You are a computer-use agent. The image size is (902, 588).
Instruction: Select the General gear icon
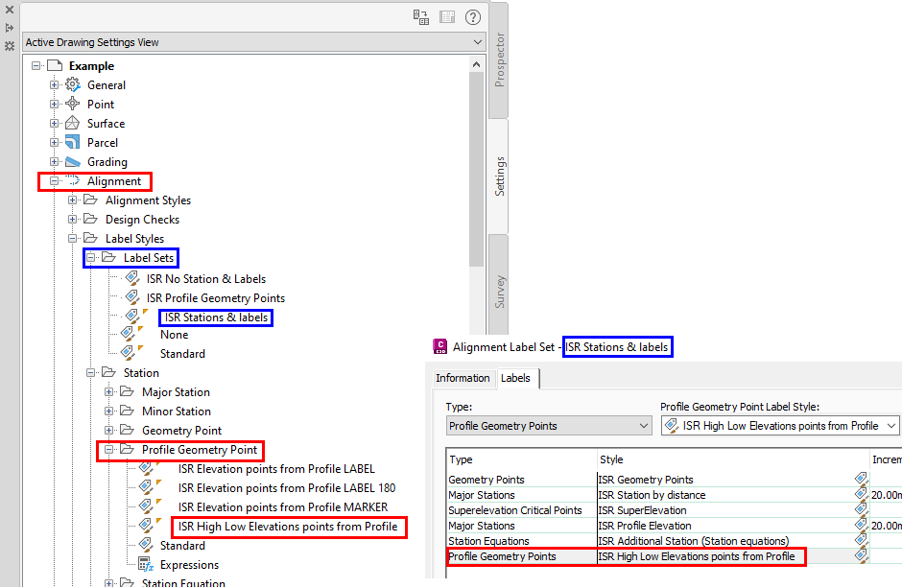[x=73, y=84]
